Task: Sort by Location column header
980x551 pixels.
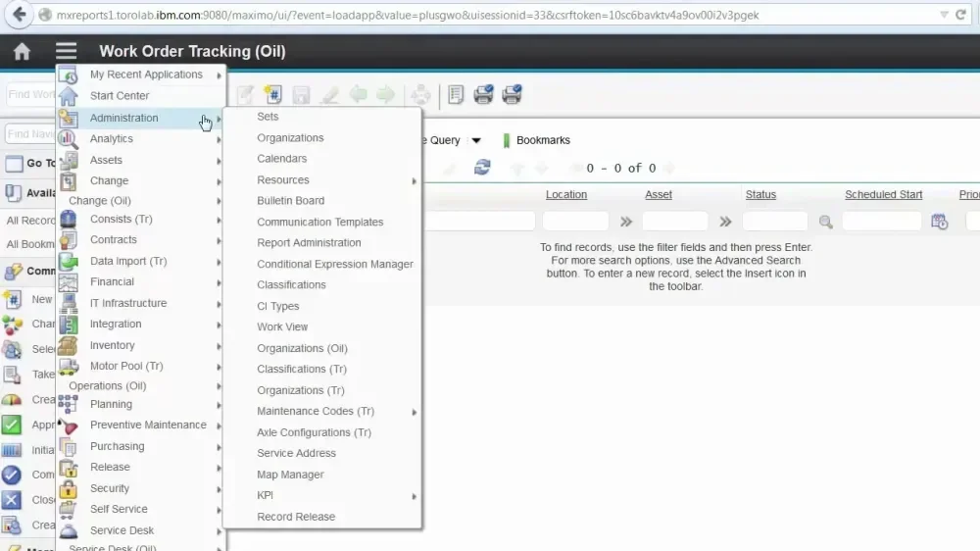Action: coord(566,194)
